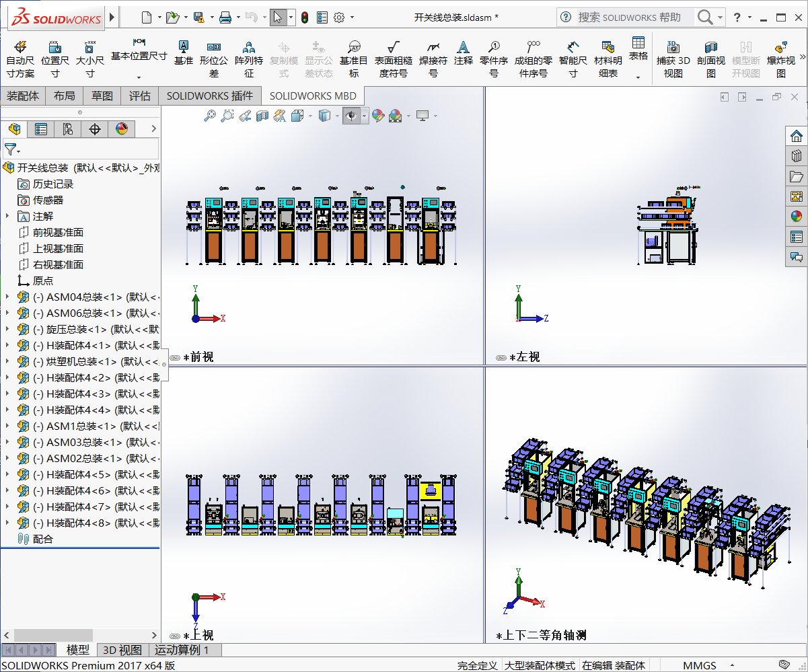Click the Stacked Balloon tool (成组的零件序号)

[x=534, y=59]
